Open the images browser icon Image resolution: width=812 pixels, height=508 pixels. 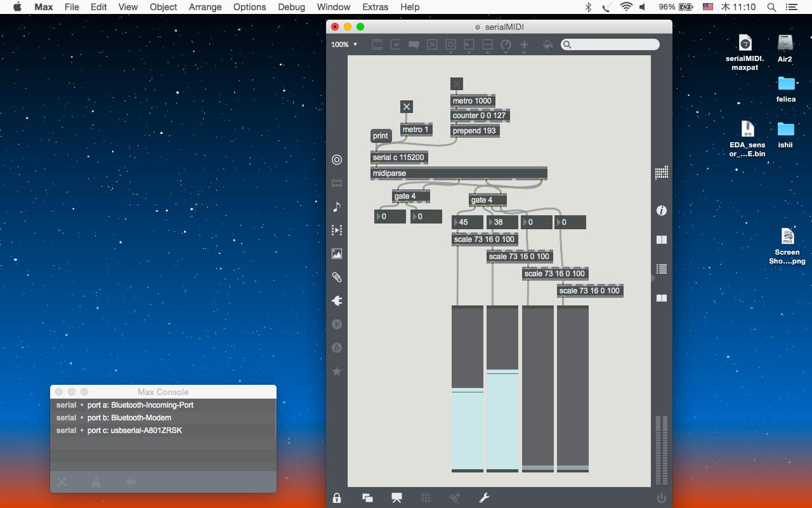(x=337, y=254)
